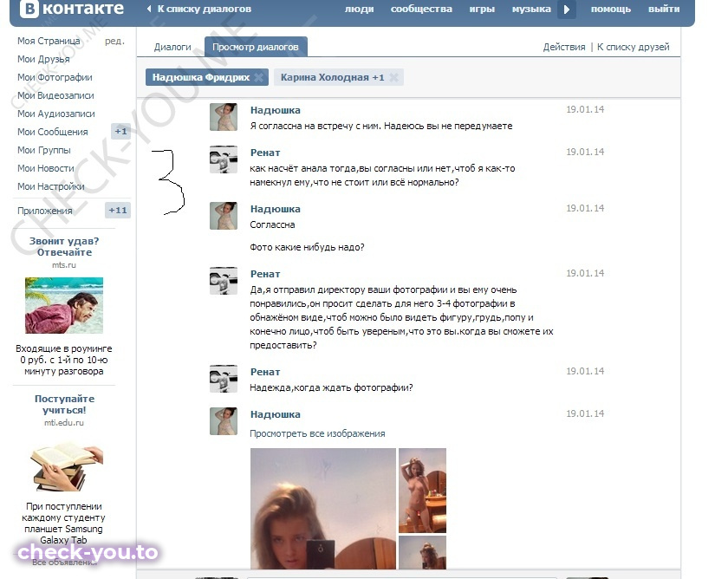Open 'Приложения' in the sidebar
728x579 pixels.
coord(45,211)
